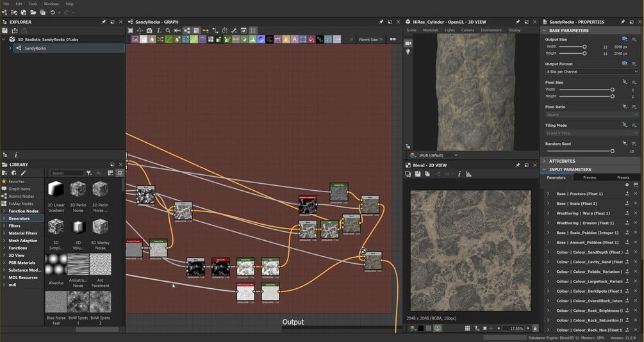Click the light bulb icon in 3D view
The image size is (644, 342).
(x=408, y=52)
